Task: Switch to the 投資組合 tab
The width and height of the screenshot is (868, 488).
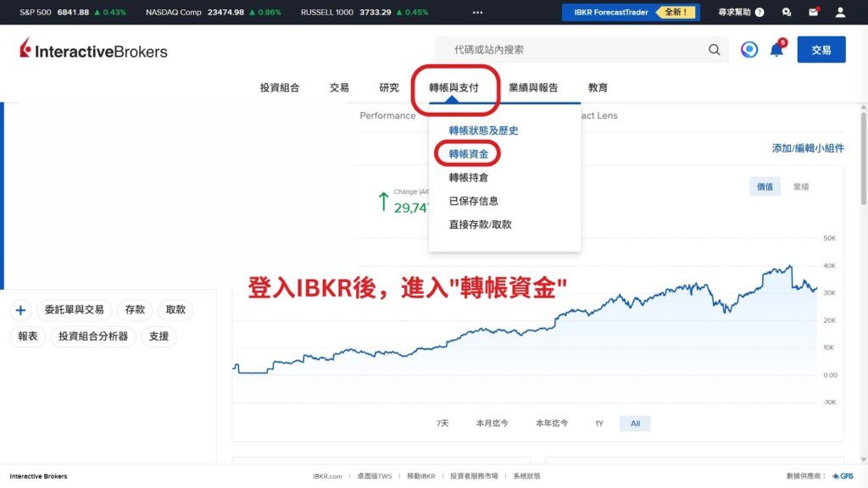Action: (x=278, y=87)
